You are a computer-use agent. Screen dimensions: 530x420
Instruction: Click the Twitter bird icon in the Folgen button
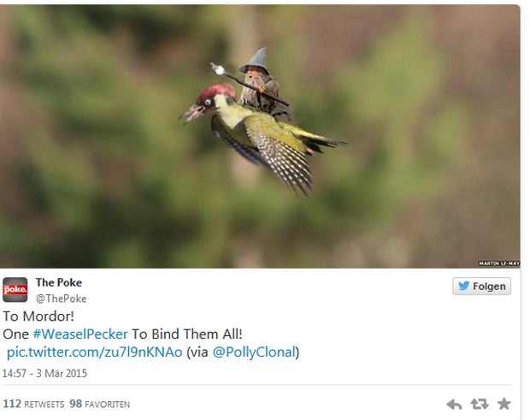(463, 286)
